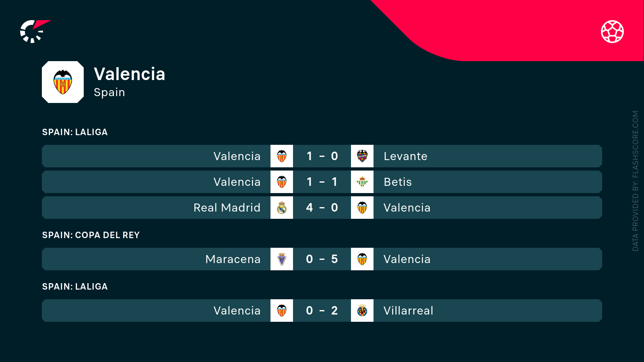Click the Betis team crest
This screenshot has width=644, height=362.
(362, 182)
